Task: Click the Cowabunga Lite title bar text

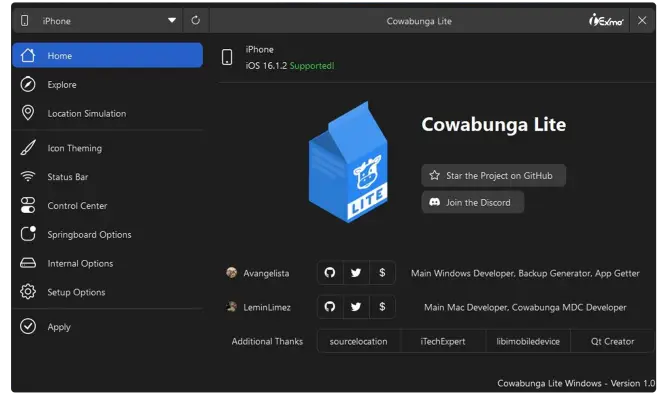Action: (419, 21)
